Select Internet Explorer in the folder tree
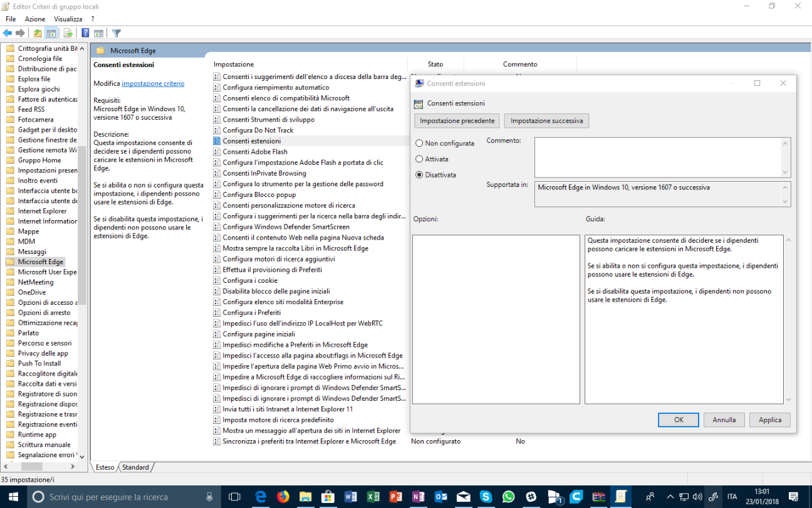This screenshot has width=812, height=508. (x=43, y=211)
